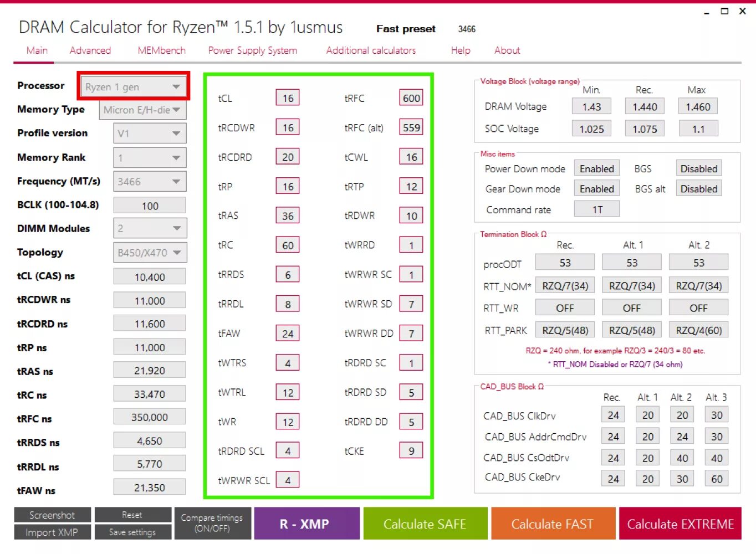Select the tFAW value 24
This screenshot has height=554, width=756.
point(288,334)
